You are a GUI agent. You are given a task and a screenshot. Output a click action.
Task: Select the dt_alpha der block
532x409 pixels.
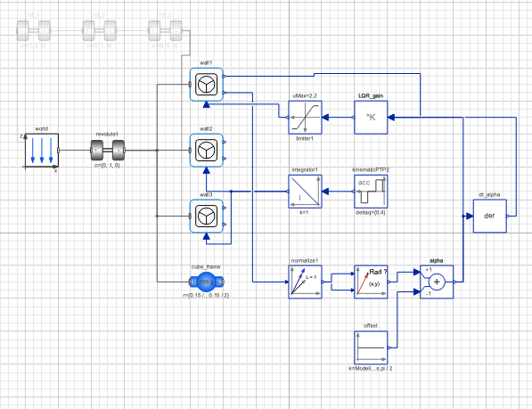coord(489,216)
